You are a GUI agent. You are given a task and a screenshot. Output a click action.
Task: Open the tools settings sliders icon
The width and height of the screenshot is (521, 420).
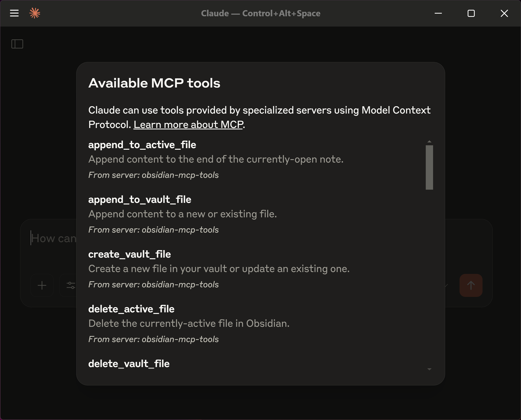tap(70, 286)
